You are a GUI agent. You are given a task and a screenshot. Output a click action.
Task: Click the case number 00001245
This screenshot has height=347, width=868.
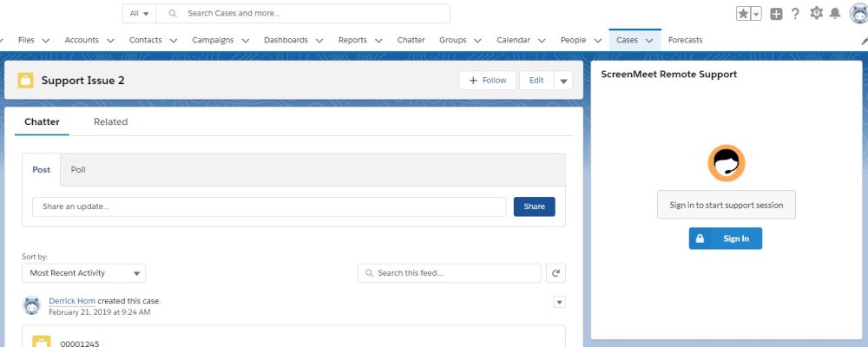click(x=80, y=344)
